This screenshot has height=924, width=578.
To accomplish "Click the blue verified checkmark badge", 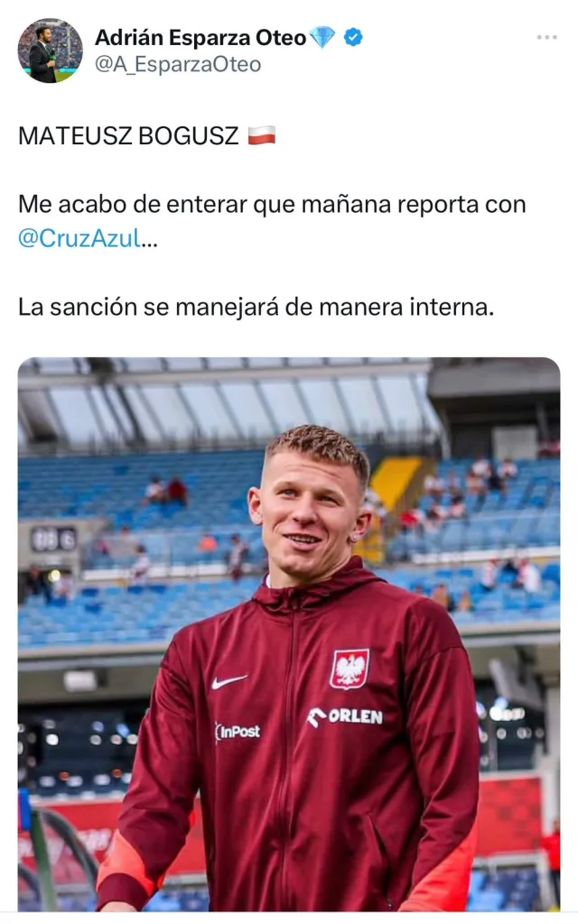I will (353, 37).
